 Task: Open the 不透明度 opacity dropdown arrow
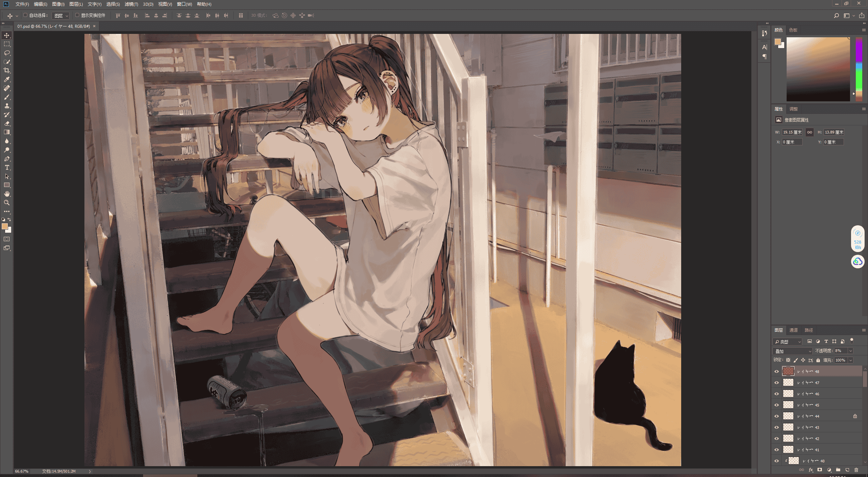pyautogui.click(x=850, y=351)
